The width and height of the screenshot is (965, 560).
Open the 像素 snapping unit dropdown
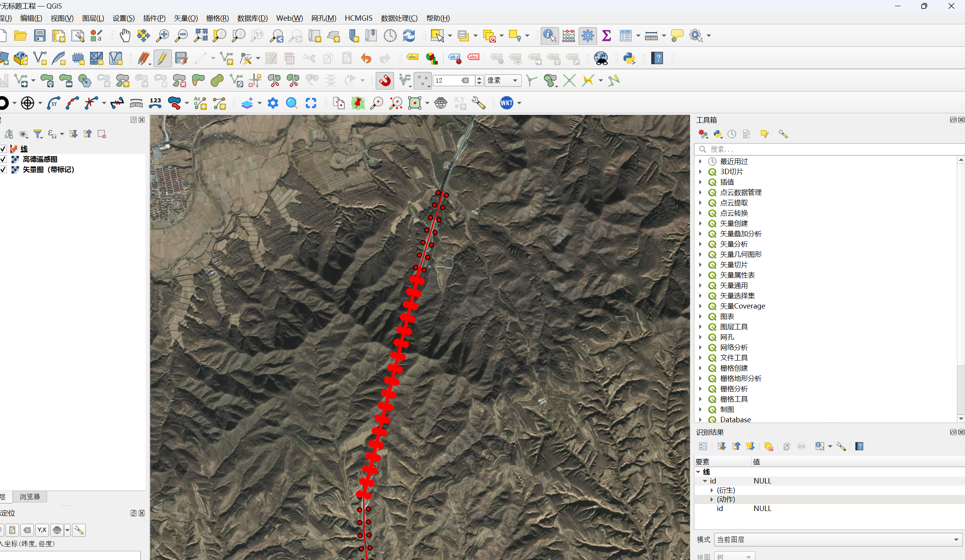click(503, 80)
